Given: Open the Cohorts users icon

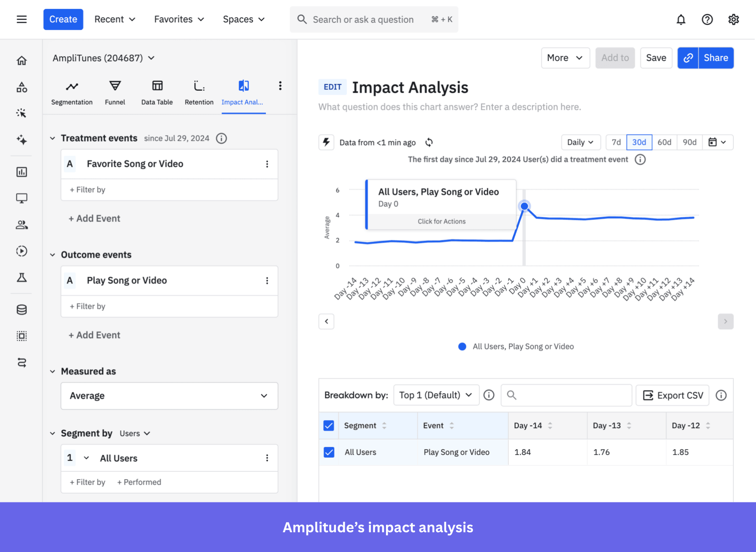Looking at the screenshot, I should click(21, 224).
